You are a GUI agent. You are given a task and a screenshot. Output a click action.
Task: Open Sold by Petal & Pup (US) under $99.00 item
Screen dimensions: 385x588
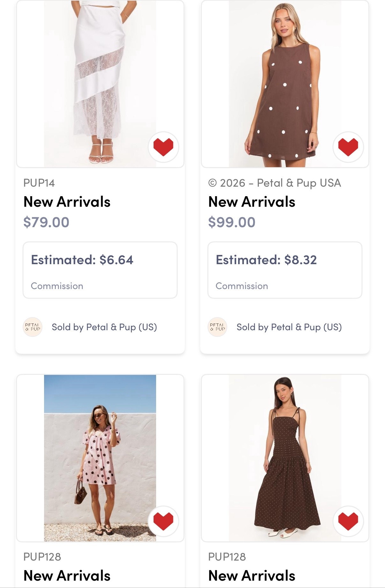289,327
